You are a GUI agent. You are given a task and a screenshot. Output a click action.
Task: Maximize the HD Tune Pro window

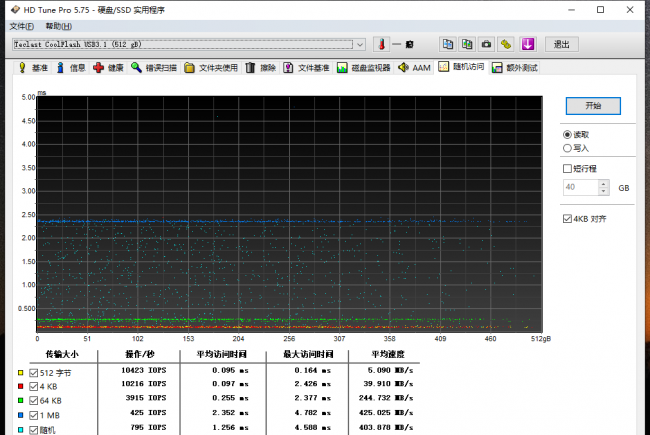click(600, 10)
